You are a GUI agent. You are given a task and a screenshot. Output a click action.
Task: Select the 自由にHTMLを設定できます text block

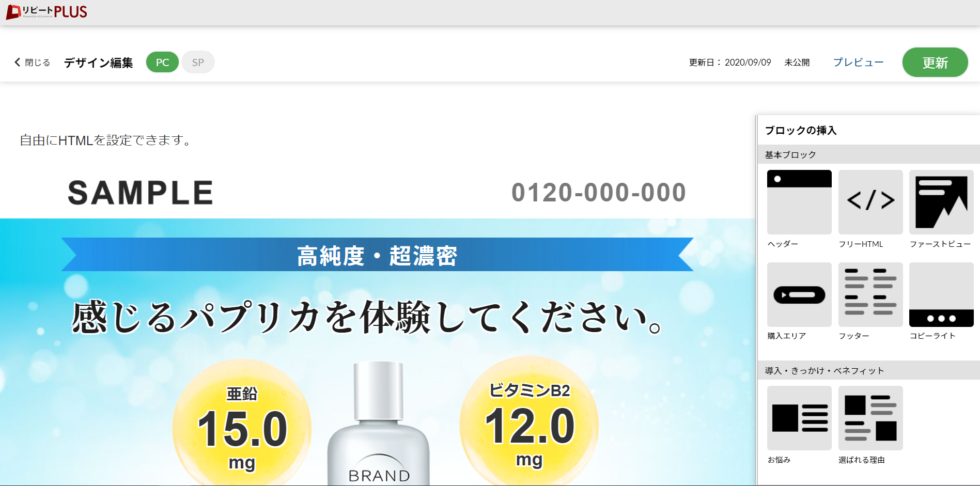106,140
